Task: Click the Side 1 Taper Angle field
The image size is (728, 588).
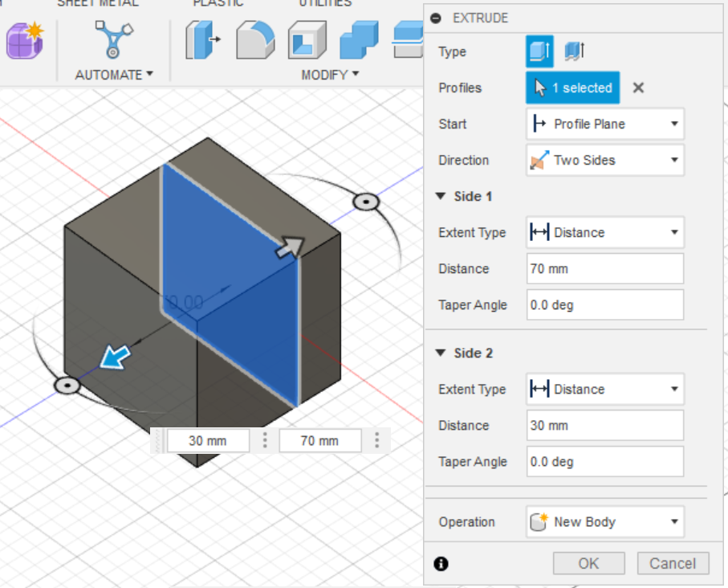Action: click(605, 305)
